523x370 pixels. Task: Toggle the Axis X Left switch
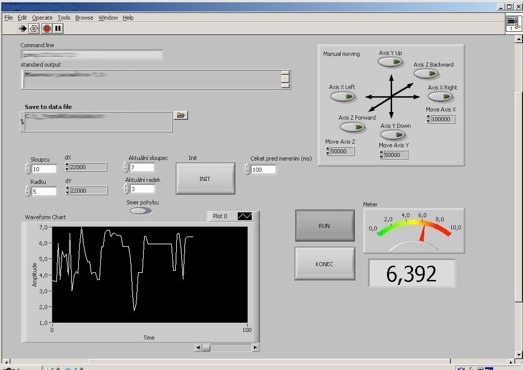[x=343, y=97]
